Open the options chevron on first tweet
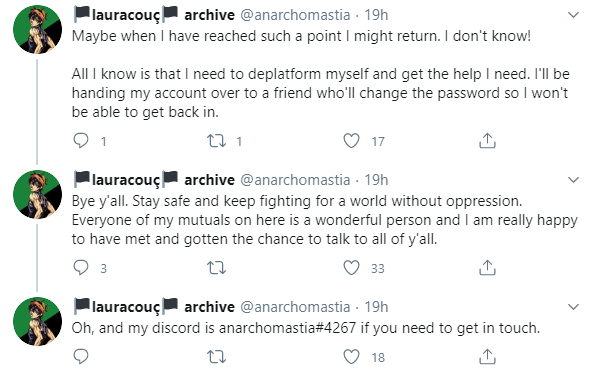The height and width of the screenshot is (376, 595). pyautogui.click(x=573, y=15)
